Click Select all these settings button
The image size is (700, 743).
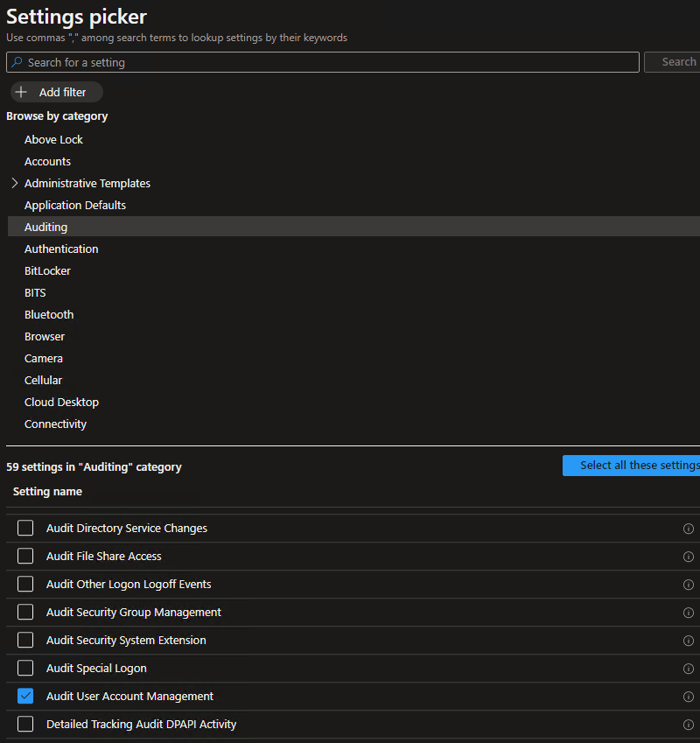point(633,466)
